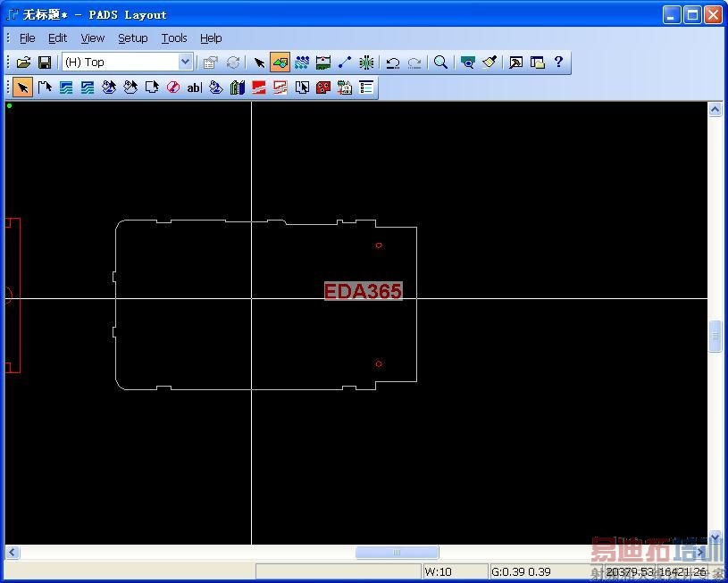Viewport: 728px width, 583px height.
Task: Click the Open file icon
Action: 24,62
